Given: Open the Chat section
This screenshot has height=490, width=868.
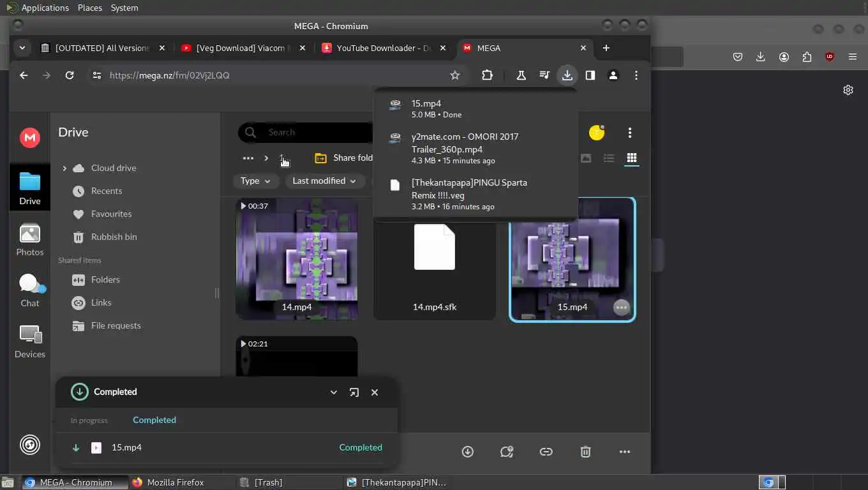Looking at the screenshot, I should point(30,292).
